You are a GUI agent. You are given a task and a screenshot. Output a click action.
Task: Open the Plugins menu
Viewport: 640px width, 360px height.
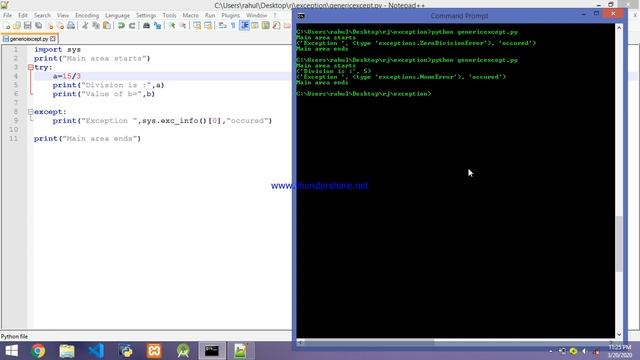tap(231, 16)
